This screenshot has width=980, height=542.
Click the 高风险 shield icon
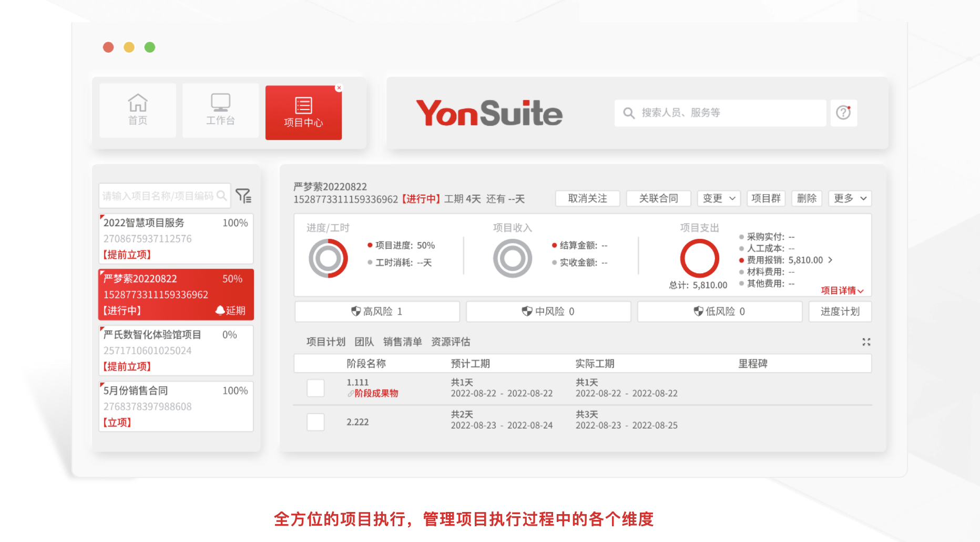point(356,312)
